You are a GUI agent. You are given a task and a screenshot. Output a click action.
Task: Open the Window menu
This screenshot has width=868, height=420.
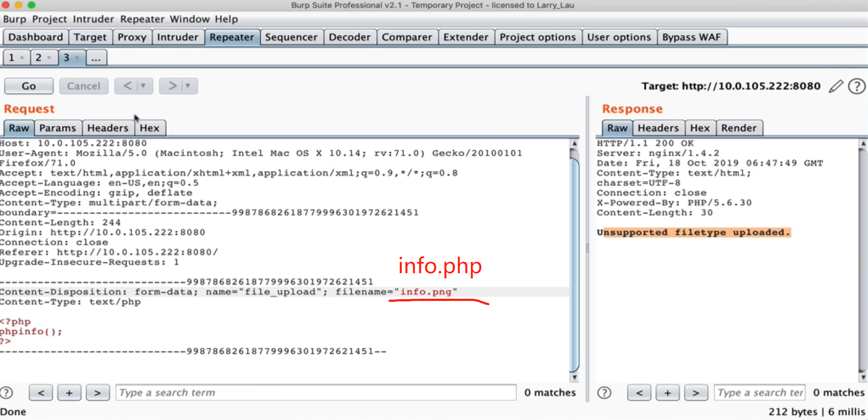click(x=190, y=19)
